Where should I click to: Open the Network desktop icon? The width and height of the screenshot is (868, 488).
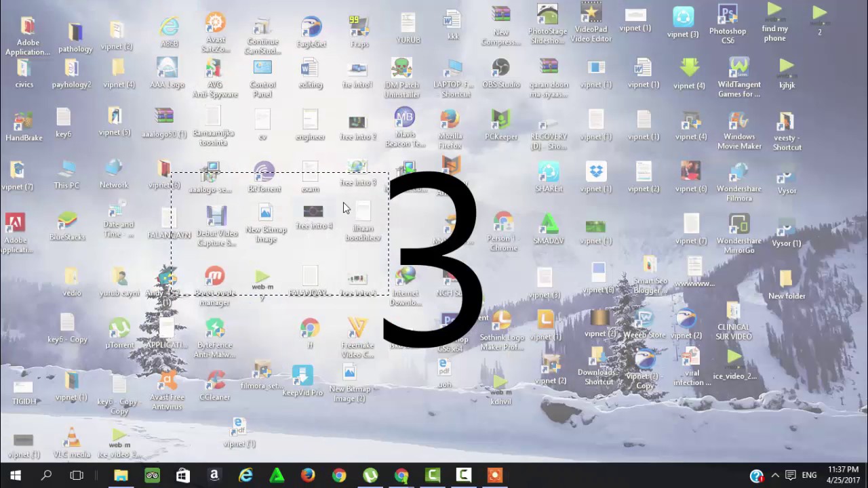[114, 175]
